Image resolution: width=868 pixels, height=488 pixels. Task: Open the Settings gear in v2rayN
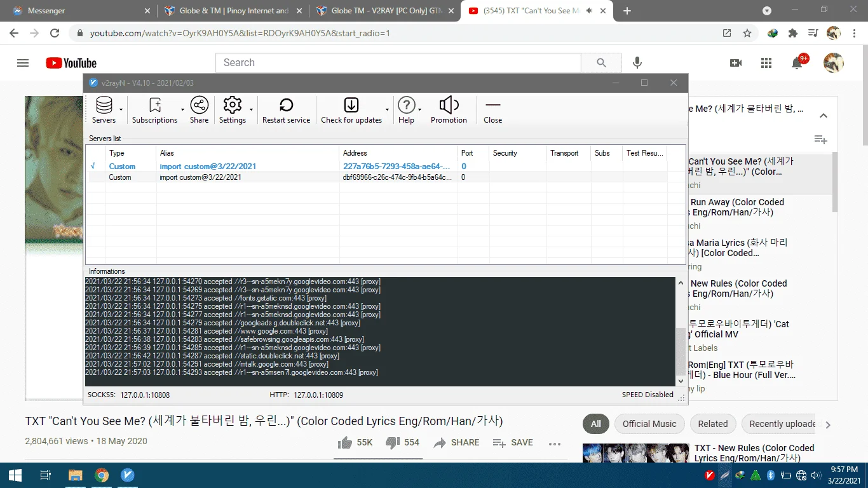(233, 111)
